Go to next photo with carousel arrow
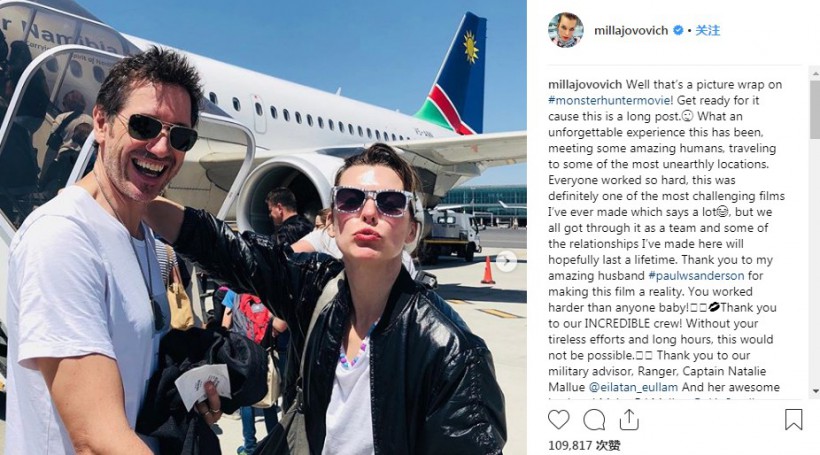This screenshot has height=455, width=820. click(x=506, y=261)
